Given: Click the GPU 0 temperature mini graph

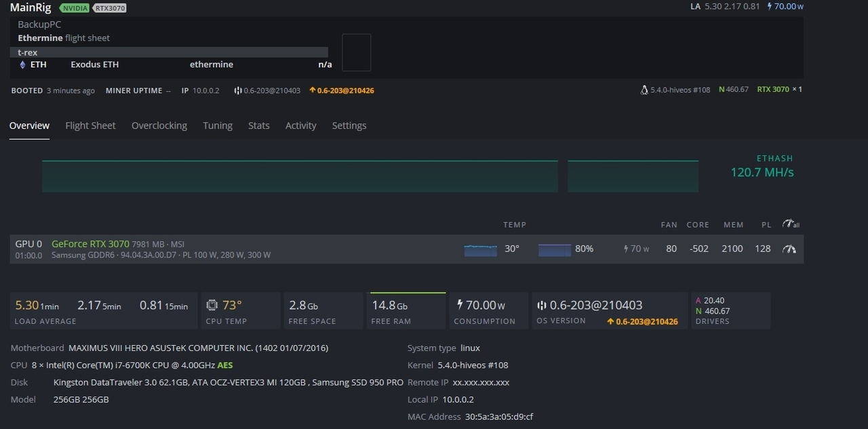Looking at the screenshot, I should (480, 249).
